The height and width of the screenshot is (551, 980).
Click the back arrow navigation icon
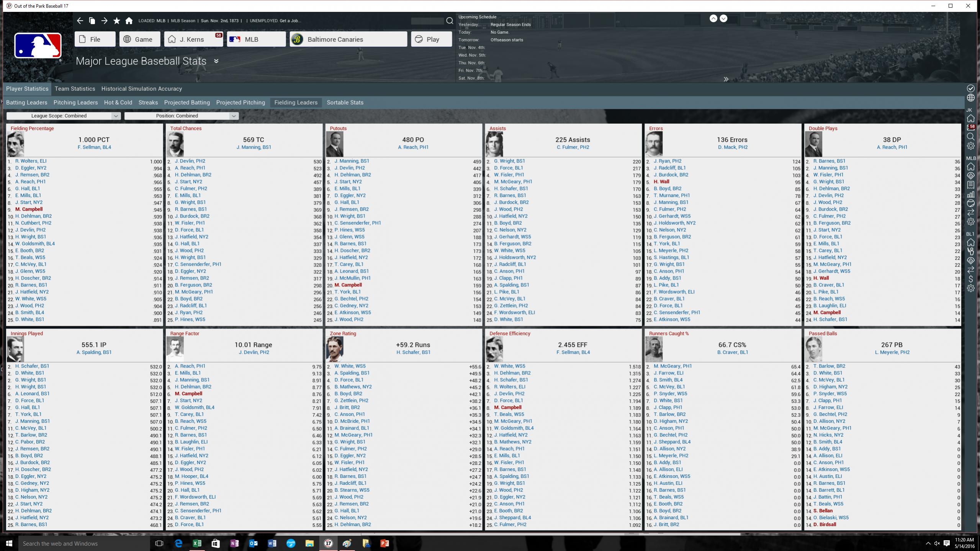80,21
